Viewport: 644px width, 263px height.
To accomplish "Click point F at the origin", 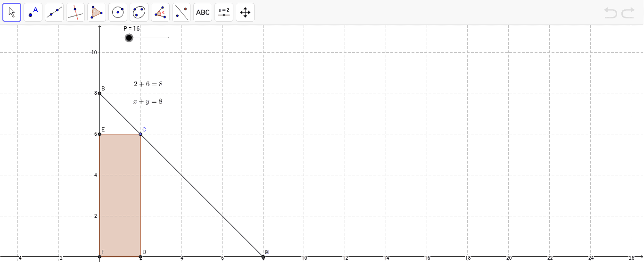I will pos(99,257).
